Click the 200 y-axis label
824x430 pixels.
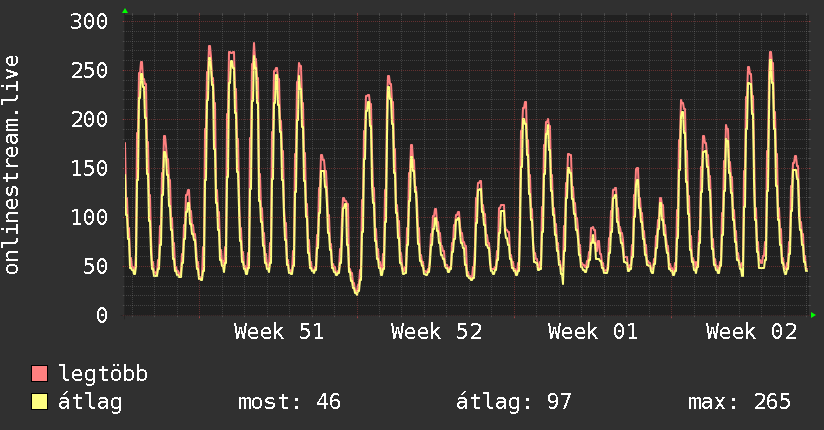coord(89,119)
